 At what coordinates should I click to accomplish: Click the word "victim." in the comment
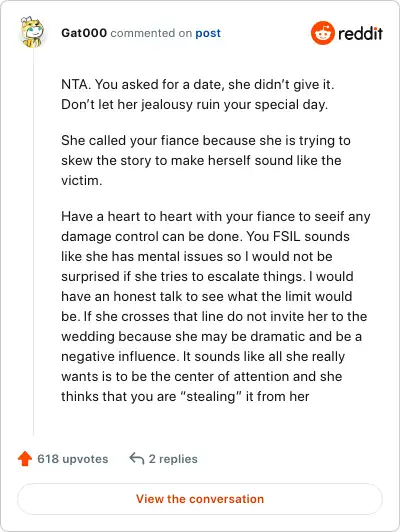pos(81,180)
